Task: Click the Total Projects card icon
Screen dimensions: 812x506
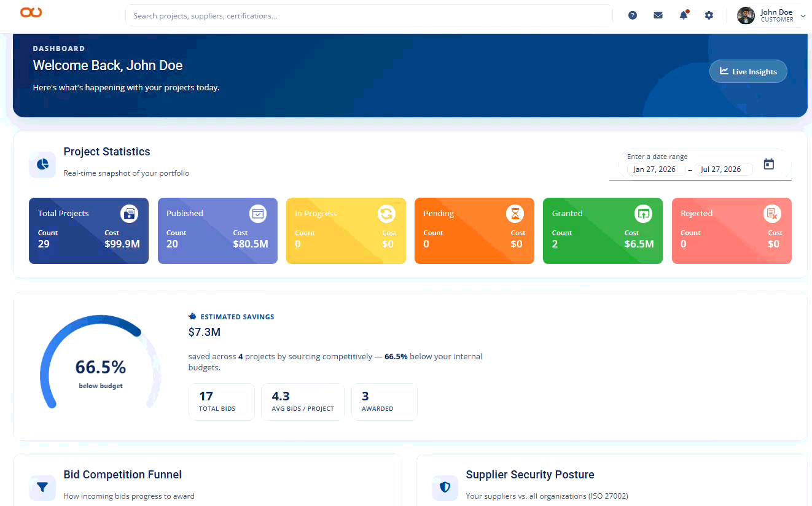Action: (129, 214)
